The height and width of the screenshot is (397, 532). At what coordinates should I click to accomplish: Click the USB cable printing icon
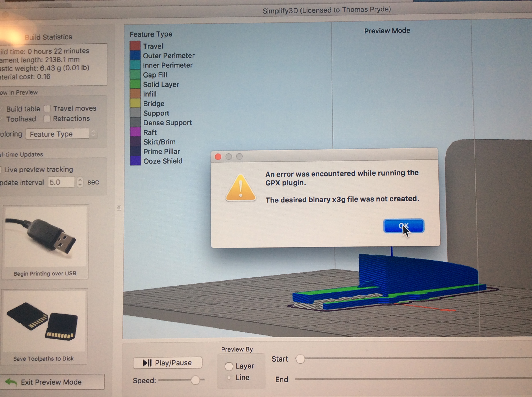click(45, 236)
